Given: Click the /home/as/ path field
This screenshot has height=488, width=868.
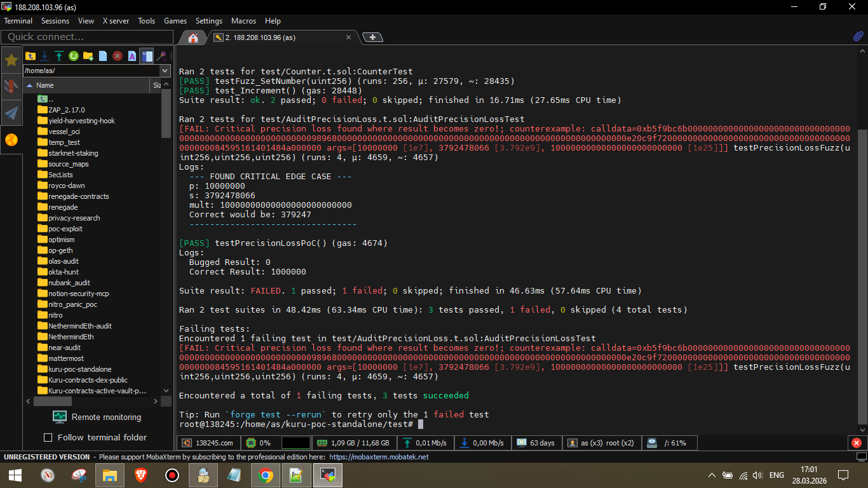Looking at the screenshot, I should [92, 71].
